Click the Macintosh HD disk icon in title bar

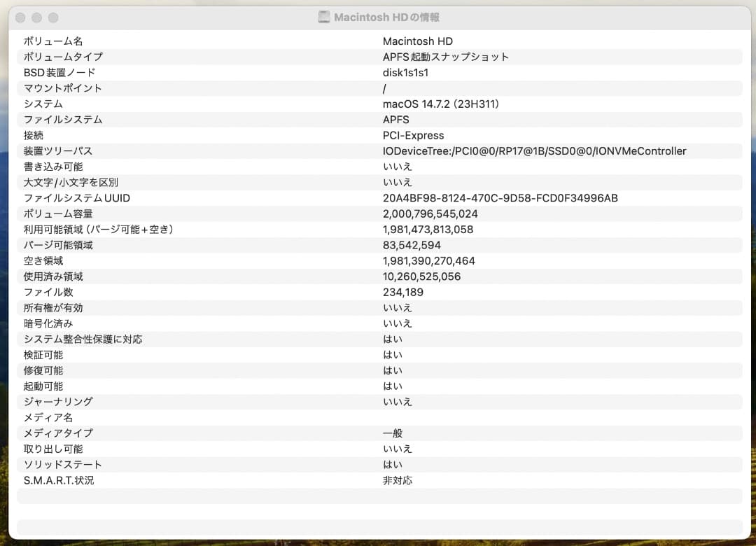[x=323, y=16]
